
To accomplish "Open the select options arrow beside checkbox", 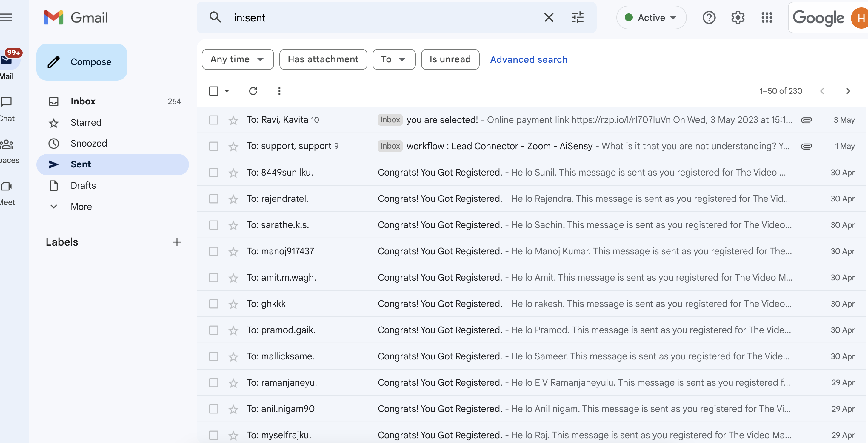I will pyautogui.click(x=227, y=91).
